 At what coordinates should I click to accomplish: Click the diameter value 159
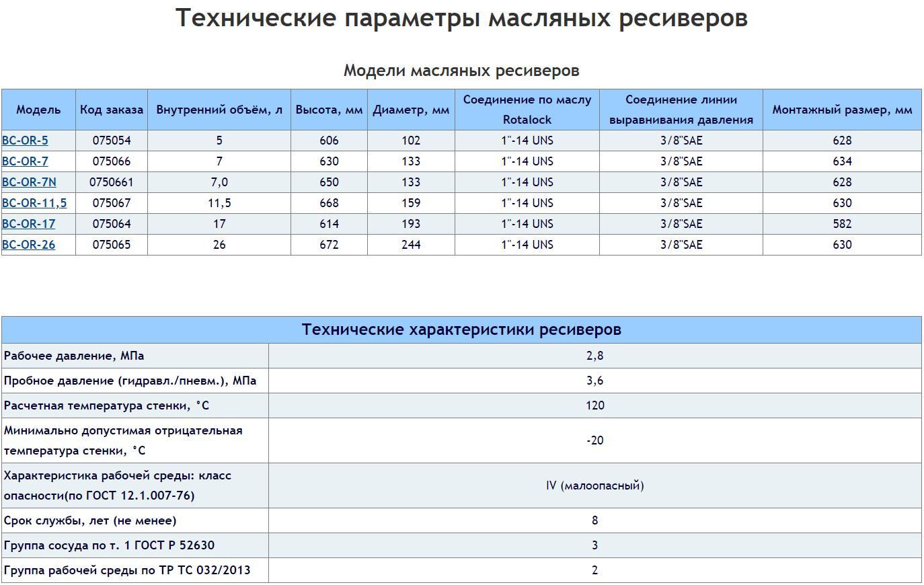coord(411,203)
